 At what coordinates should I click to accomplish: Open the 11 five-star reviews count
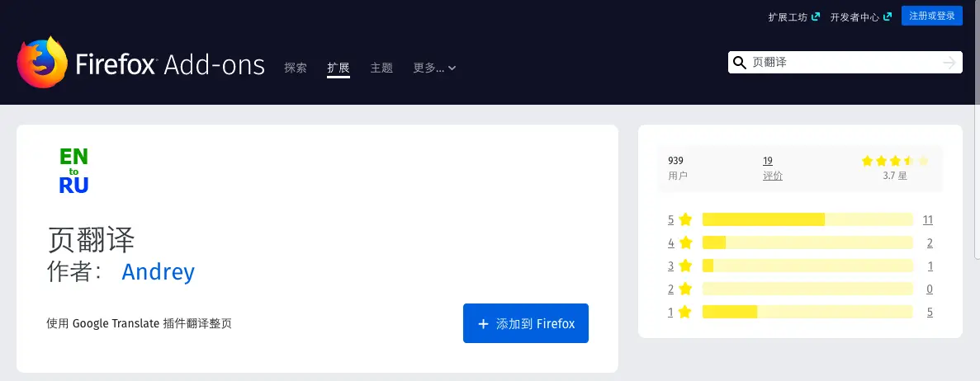pos(927,219)
